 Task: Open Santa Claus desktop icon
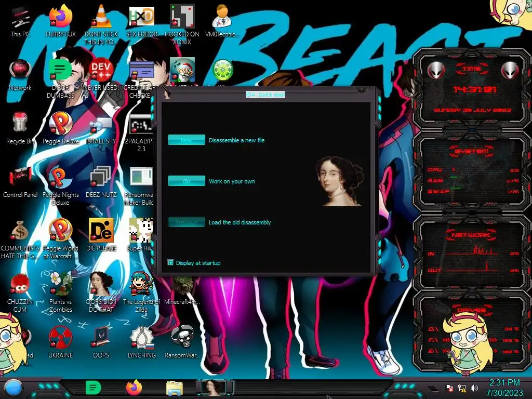[182, 70]
